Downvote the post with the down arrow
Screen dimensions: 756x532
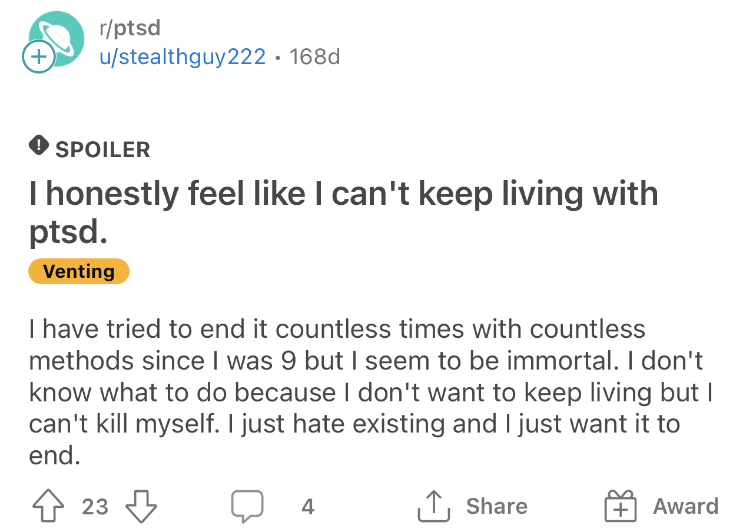142,506
